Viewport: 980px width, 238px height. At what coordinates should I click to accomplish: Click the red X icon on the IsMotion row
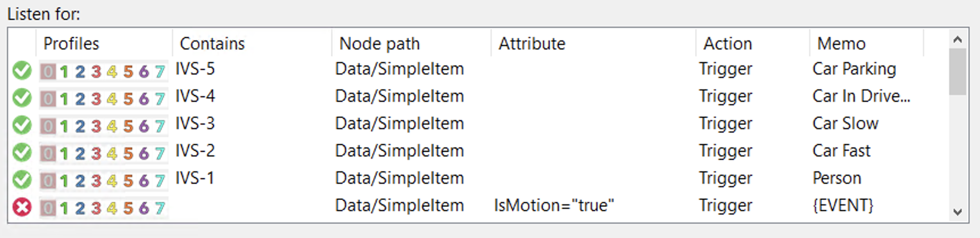[x=22, y=207]
